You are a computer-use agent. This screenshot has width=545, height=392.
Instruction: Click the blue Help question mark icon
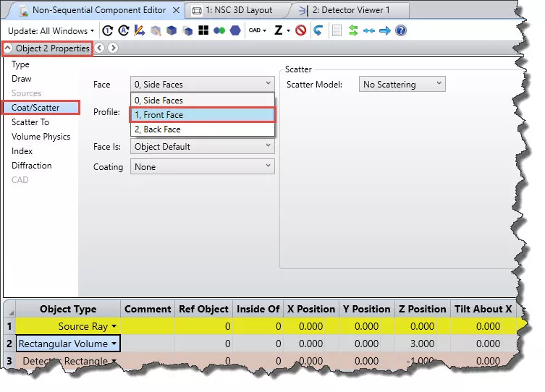(401, 30)
